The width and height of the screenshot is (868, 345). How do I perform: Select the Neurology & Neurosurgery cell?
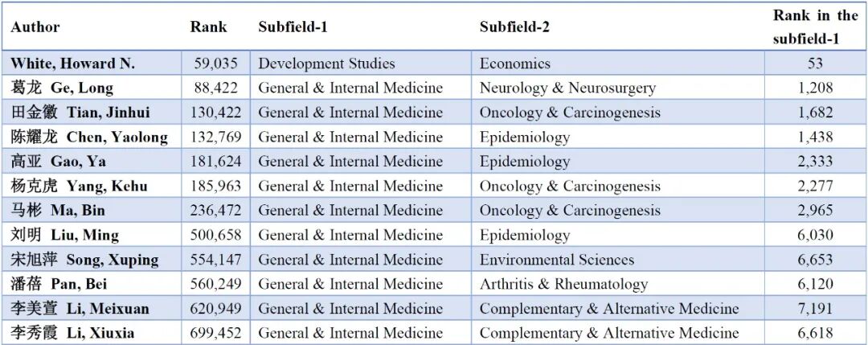pos(567,88)
